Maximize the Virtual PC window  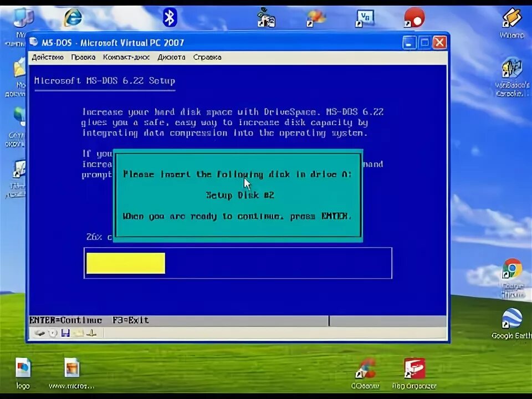(424, 43)
